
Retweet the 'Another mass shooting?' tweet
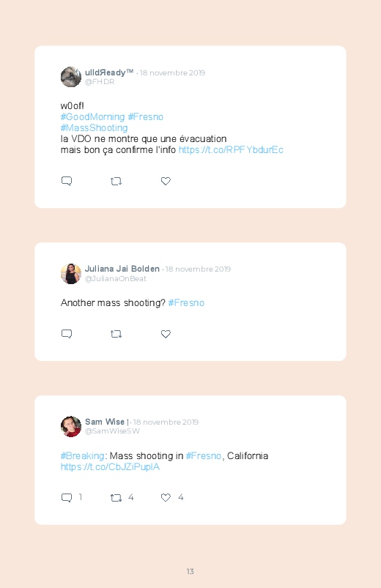[x=116, y=334]
